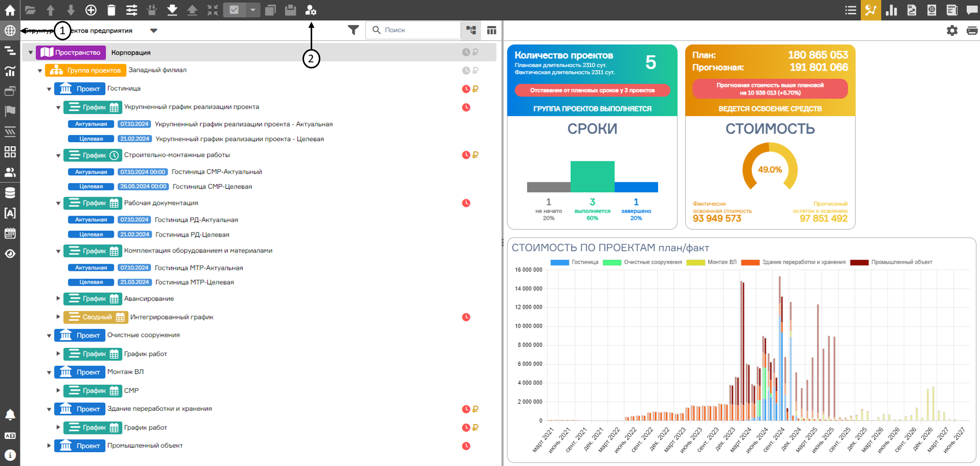Toggle the eye visibility icon in sidebar
This screenshot has height=466, width=980.
point(10,253)
